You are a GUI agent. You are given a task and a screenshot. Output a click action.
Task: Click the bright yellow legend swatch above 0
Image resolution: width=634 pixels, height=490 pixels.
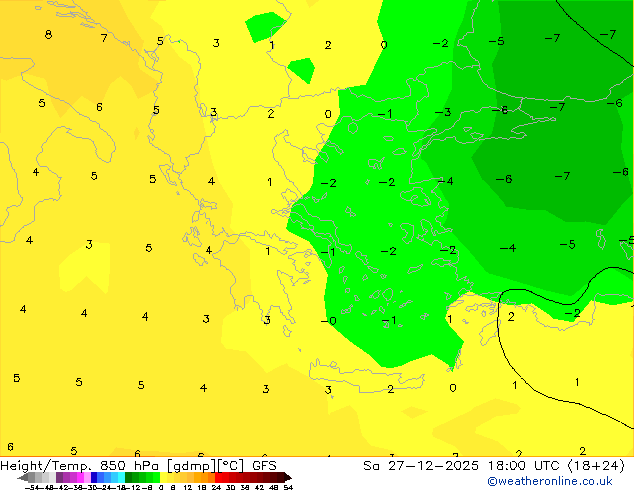point(163,477)
